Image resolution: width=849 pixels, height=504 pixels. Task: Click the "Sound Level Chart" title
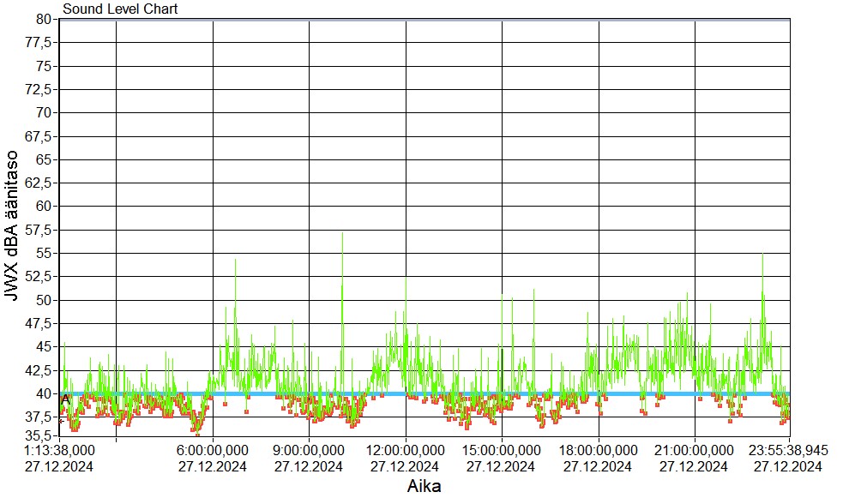coord(120,9)
